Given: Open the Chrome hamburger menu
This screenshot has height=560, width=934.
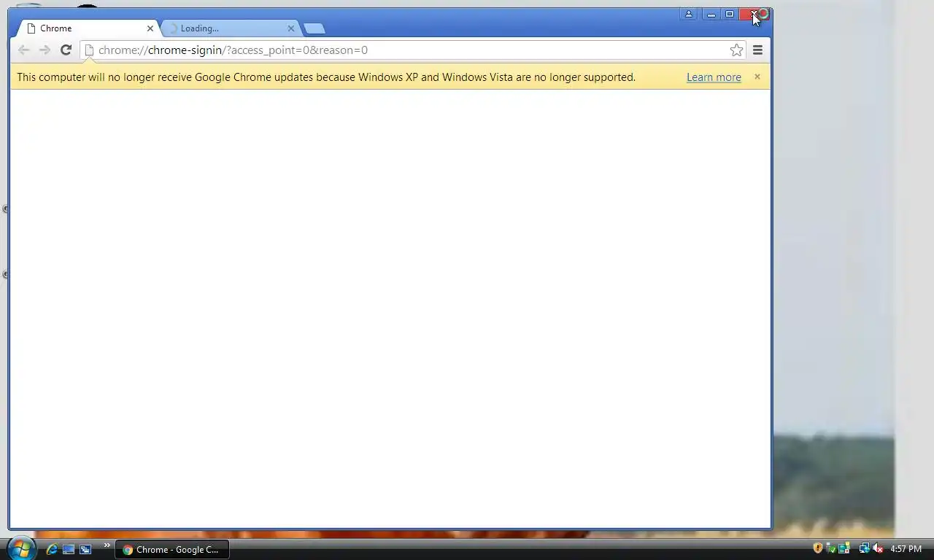Looking at the screenshot, I should 757,50.
